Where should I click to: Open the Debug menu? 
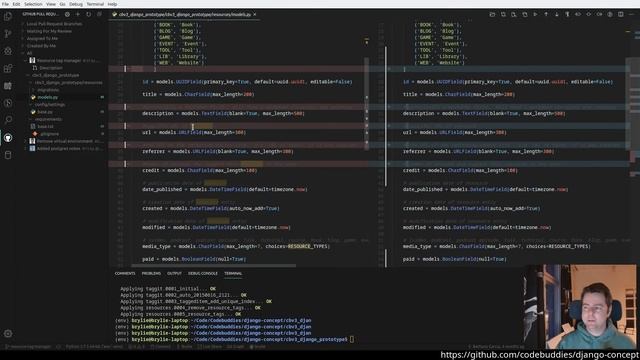[x=76, y=4]
